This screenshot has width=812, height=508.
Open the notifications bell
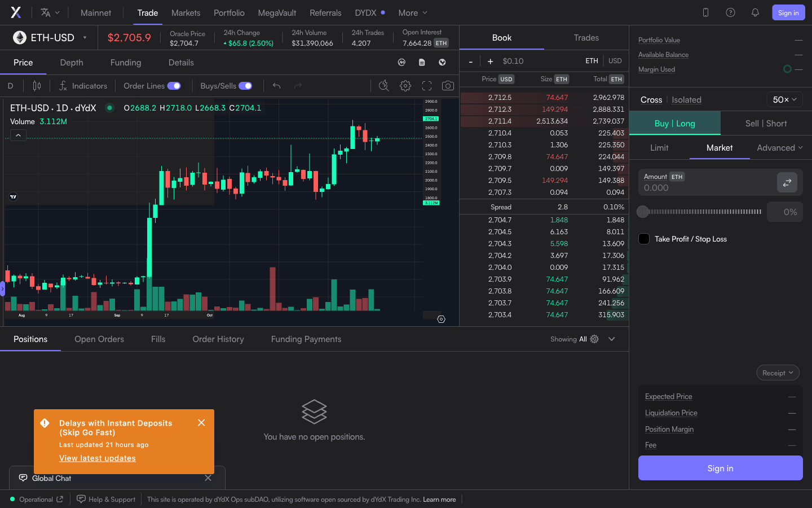click(755, 12)
